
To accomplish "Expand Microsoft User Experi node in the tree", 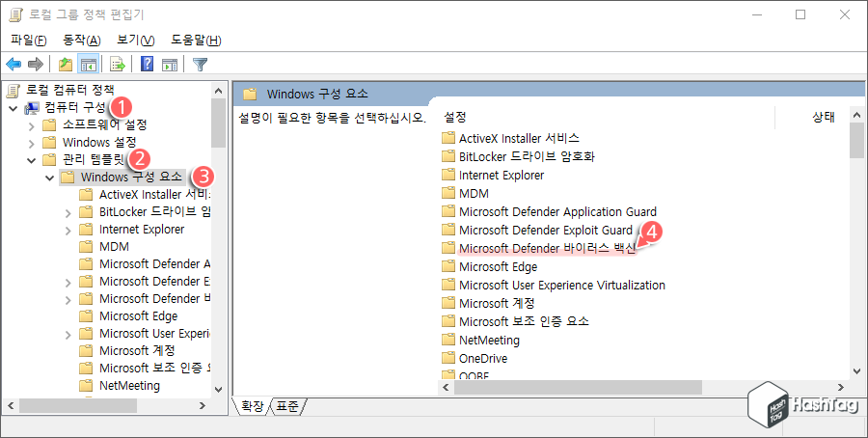I will click(x=68, y=335).
